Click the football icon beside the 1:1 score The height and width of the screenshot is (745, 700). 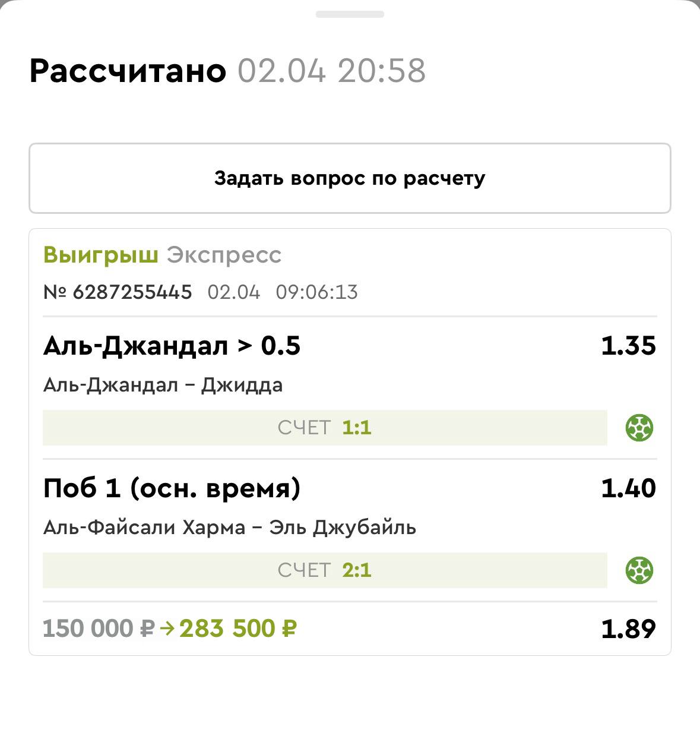639,428
